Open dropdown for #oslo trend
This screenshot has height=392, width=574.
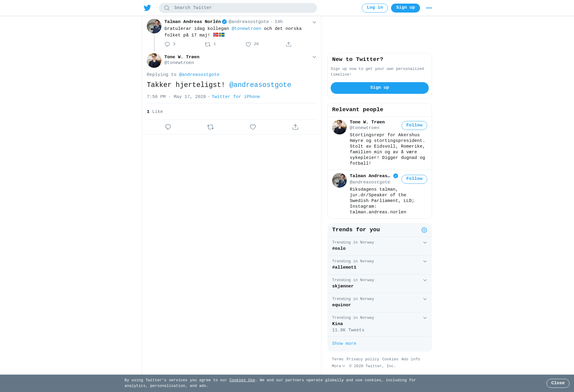pos(425,243)
